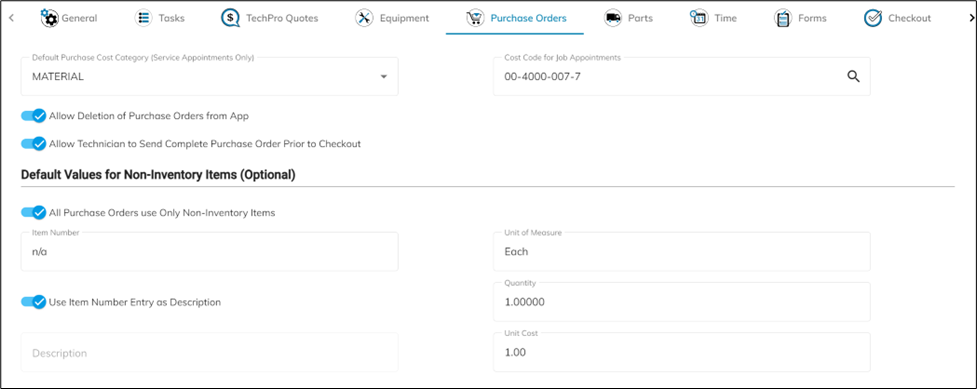
Task: Click the Checkout checkmark icon
Action: pos(873,18)
